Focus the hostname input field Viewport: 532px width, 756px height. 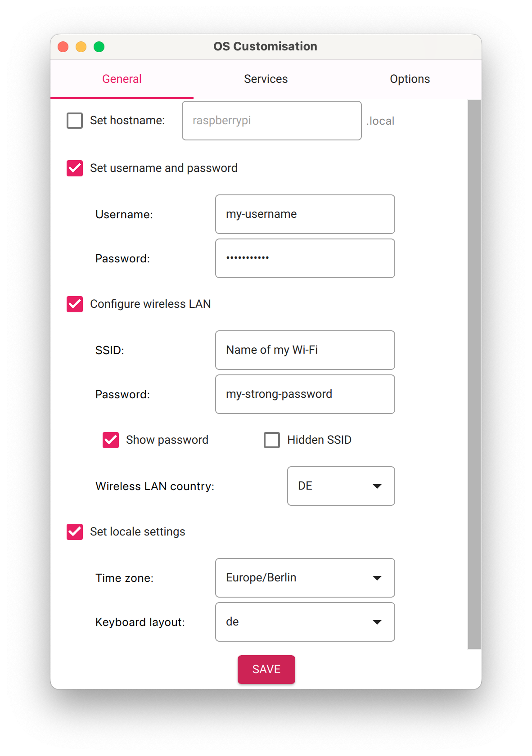[272, 121]
